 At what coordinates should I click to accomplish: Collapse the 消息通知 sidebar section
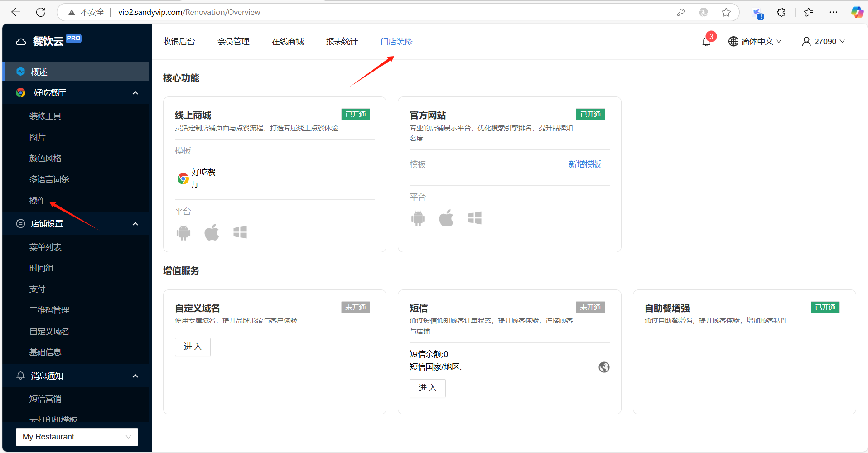(135, 376)
